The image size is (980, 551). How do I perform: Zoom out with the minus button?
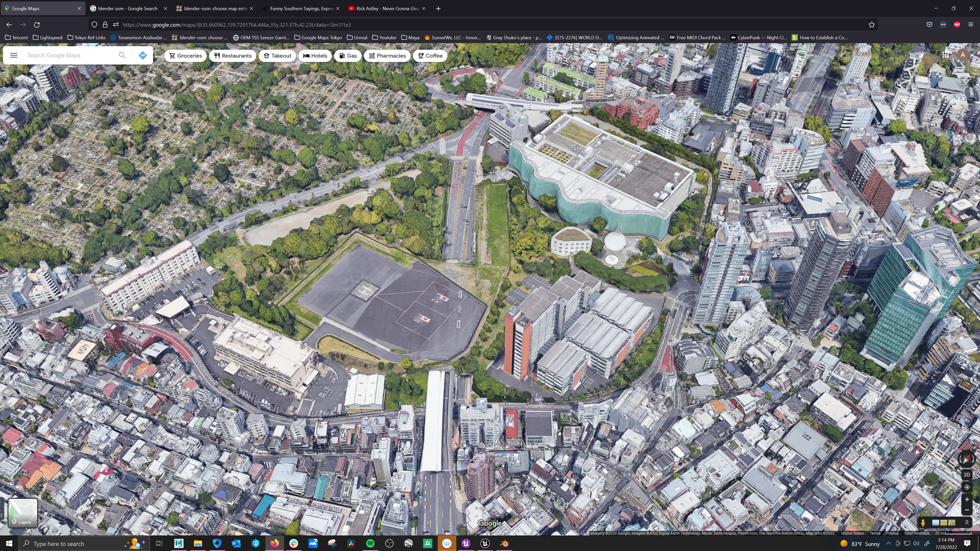click(967, 510)
